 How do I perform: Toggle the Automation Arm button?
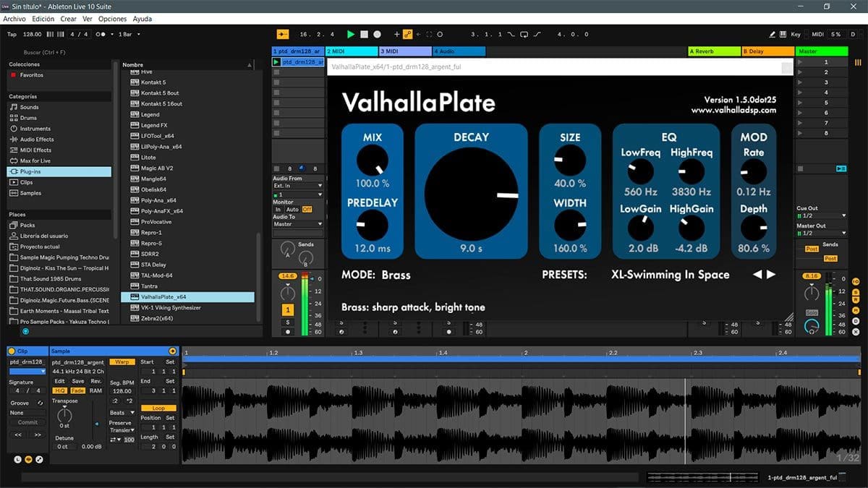[x=407, y=34]
